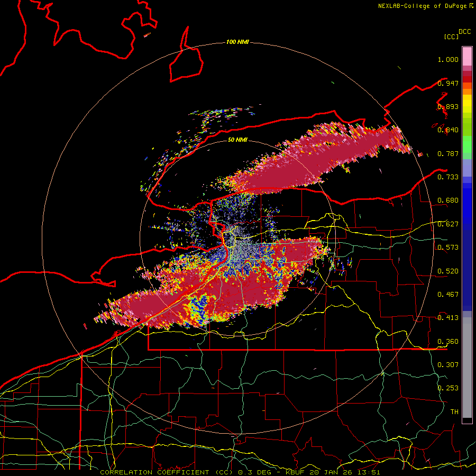Click the 0.307 scale value
Viewport: 476px width, 476px height.
(x=448, y=364)
